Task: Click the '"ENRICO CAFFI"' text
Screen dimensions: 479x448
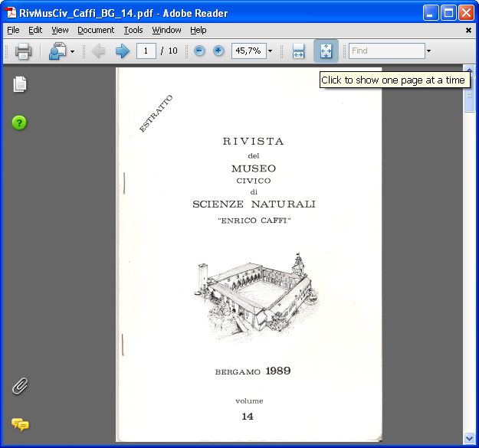Action: pos(254,221)
